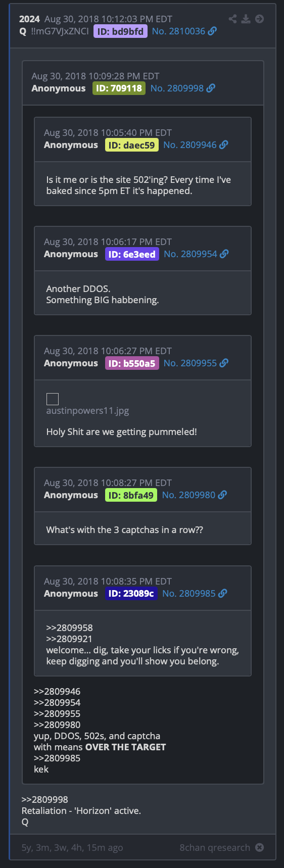Select the green ID: 709118 badge
The image size is (284, 868).
tap(119, 88)
